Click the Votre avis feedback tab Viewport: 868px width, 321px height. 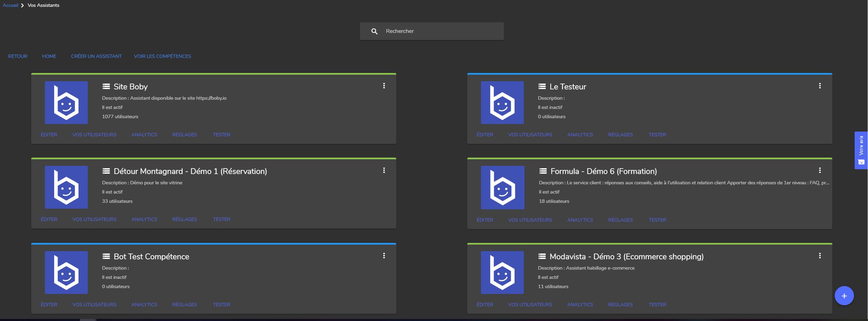coord(861,150)
